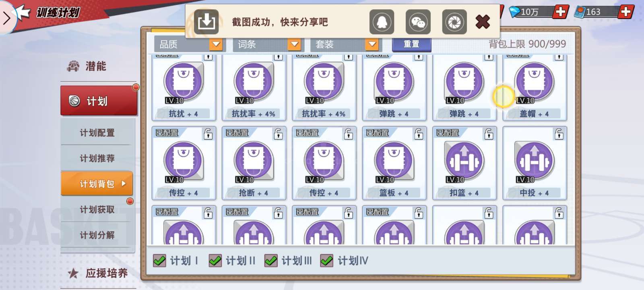Share screenshot via QQ icon
Screen dimensions: 644x290
point(382,22)
